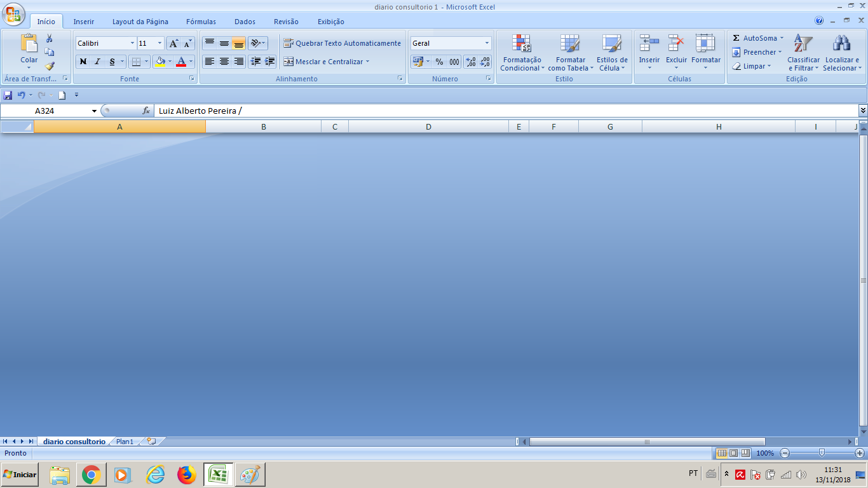
Task: Switch to Page Layout view in status bar
Action: 733,453
